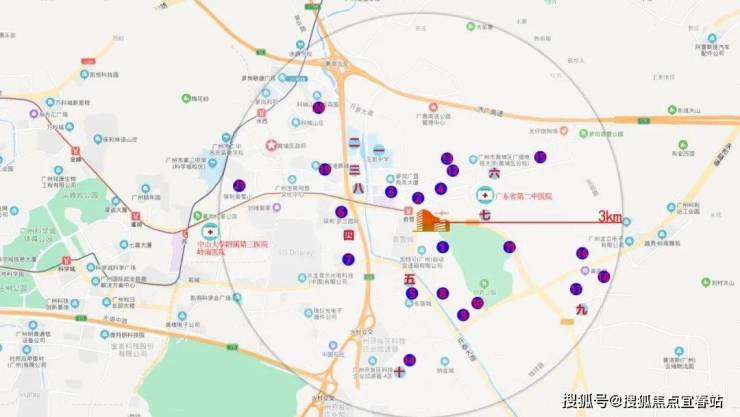Click the 广东省第二中医院 text label

[x=523, y=196]
